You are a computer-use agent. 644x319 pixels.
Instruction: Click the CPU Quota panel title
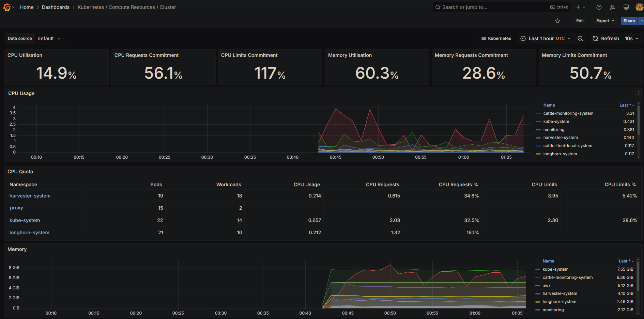coord(20,172)
